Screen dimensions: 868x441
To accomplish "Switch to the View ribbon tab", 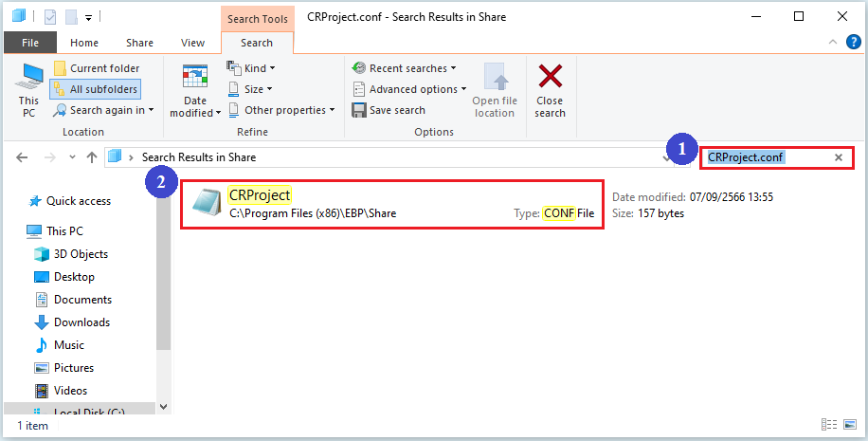I will click(x=192, y=43).
